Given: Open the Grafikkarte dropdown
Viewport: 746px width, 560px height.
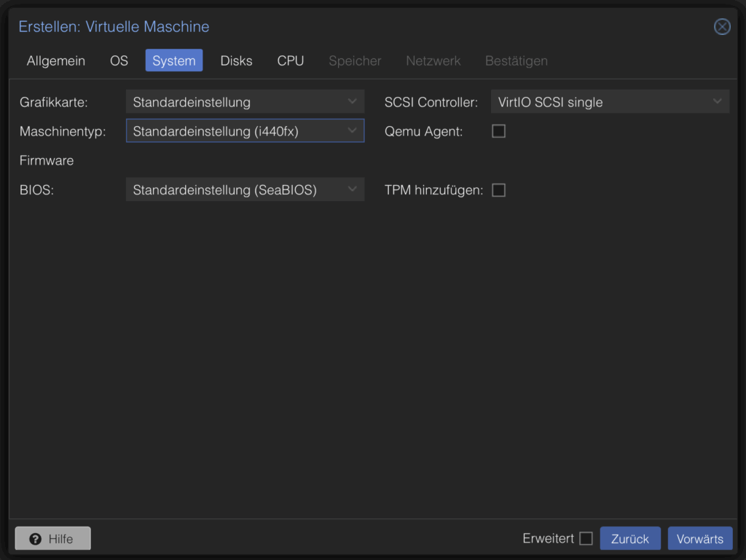Looking at the screenshot, I should pos(245,102).
